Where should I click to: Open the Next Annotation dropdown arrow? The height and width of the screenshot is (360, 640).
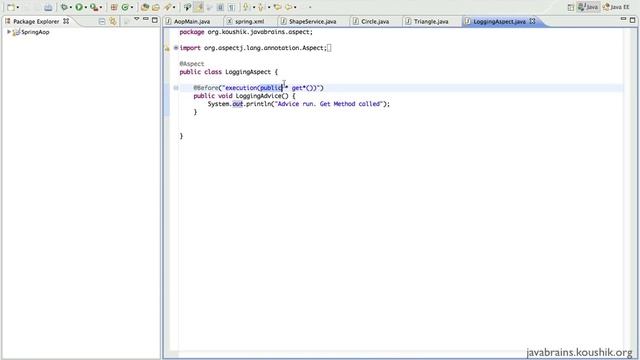coord(254,7)
